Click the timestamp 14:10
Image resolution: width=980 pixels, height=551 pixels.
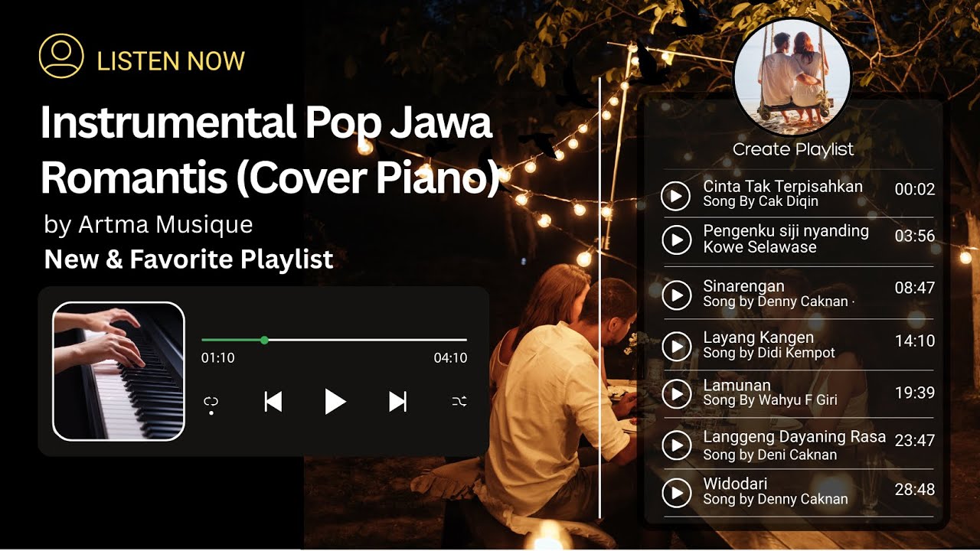pyautogui.click(x=915, y=341)
